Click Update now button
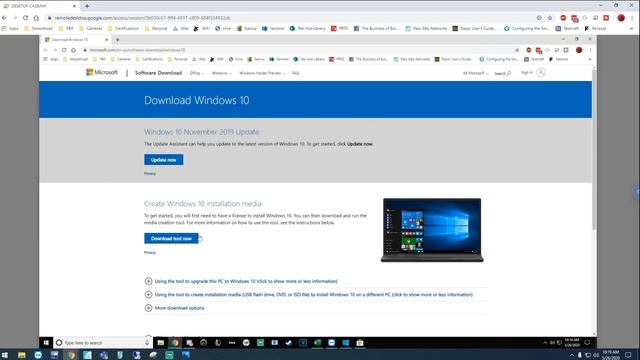The height and width of the screenshot is (360, 640). pos(164,160)
